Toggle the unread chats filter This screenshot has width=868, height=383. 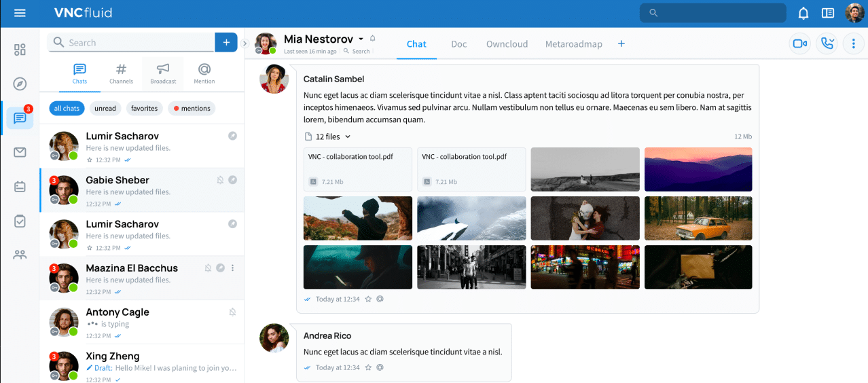click(x=105, y=109)
